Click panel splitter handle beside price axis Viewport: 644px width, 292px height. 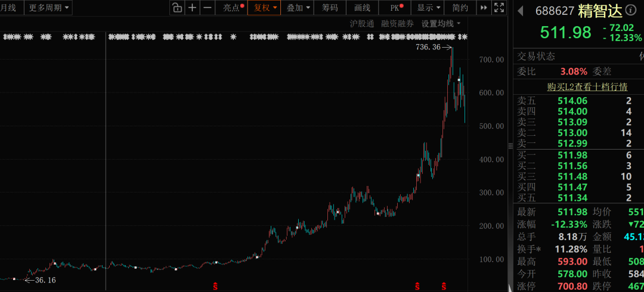pyautogui.click(x=510, y=146)
